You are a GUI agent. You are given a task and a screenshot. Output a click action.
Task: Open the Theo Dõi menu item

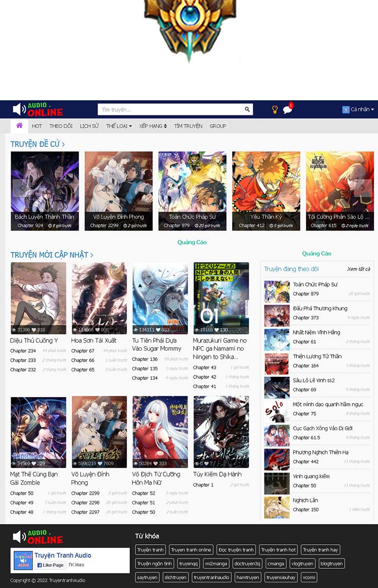pos(61,126)
